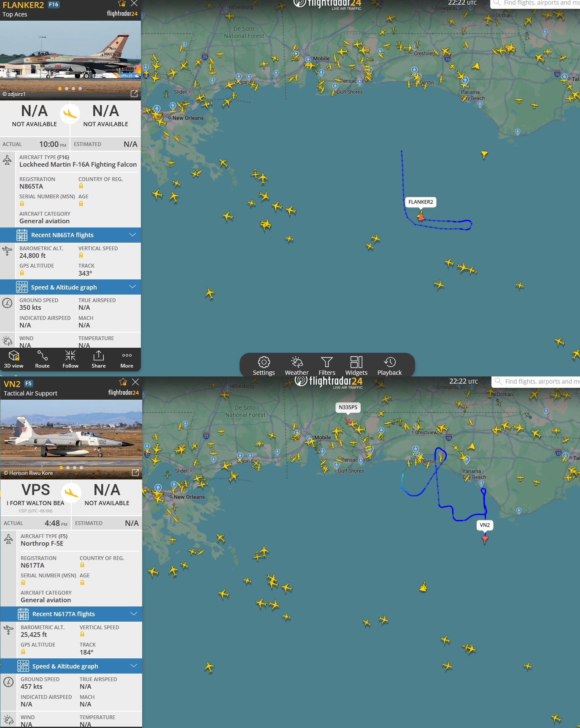This screenshot has height=728, width=580.
Task: Select the FLANKER2 callsign label on map
Action: 421,202
